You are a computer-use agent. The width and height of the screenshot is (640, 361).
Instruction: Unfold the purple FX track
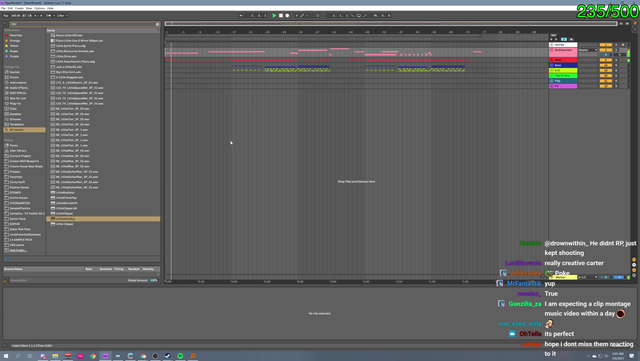coord(552,86)
